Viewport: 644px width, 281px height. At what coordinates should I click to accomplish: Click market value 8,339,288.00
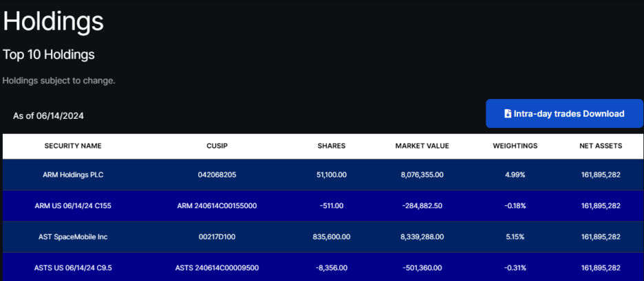click(422, 237)
